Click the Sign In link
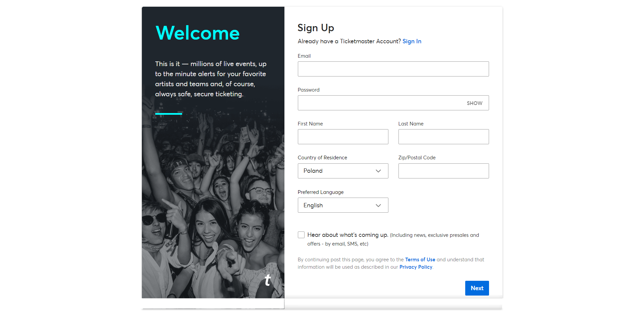644x316 pixels. tap(412, 41)
